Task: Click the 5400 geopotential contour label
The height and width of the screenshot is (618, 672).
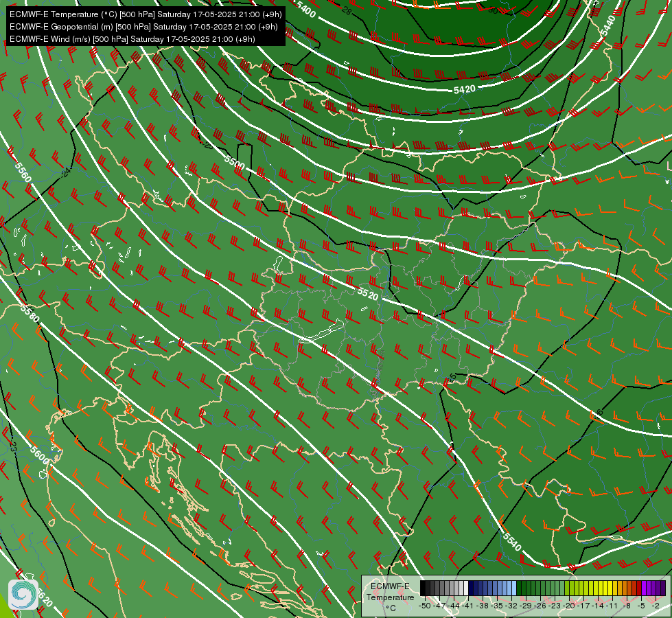Action: point(305,9)
